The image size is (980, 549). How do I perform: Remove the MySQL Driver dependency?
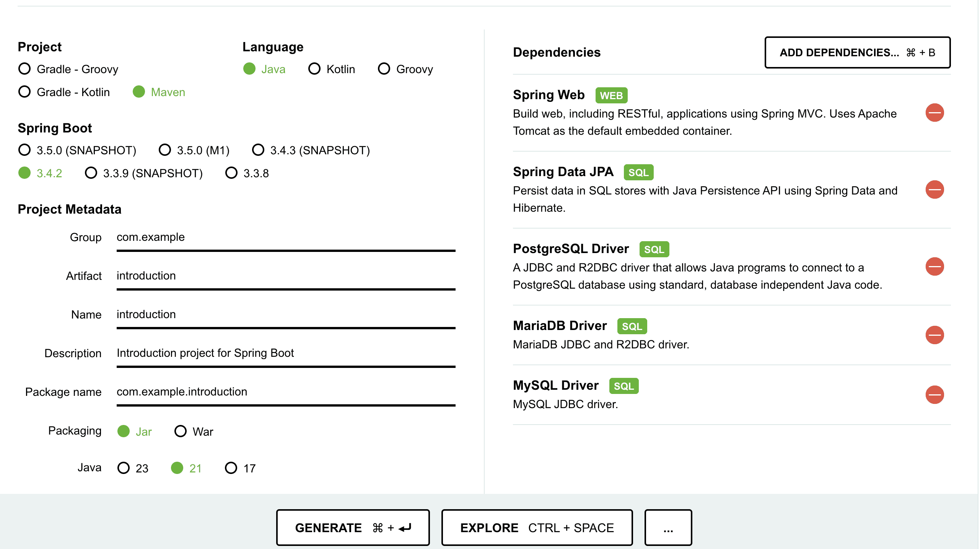(934, 395)
